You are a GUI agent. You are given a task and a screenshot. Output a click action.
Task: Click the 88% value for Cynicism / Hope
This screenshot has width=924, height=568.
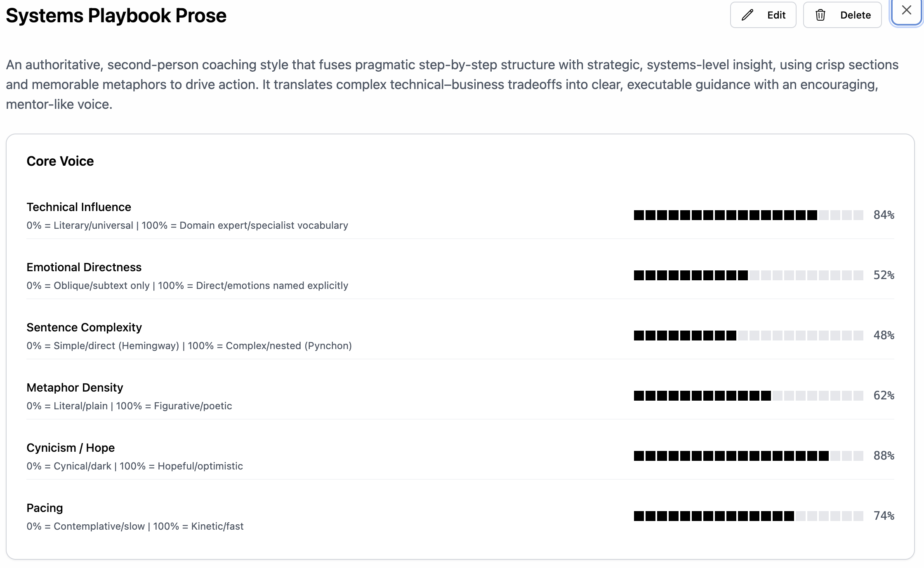pos(884,456)
